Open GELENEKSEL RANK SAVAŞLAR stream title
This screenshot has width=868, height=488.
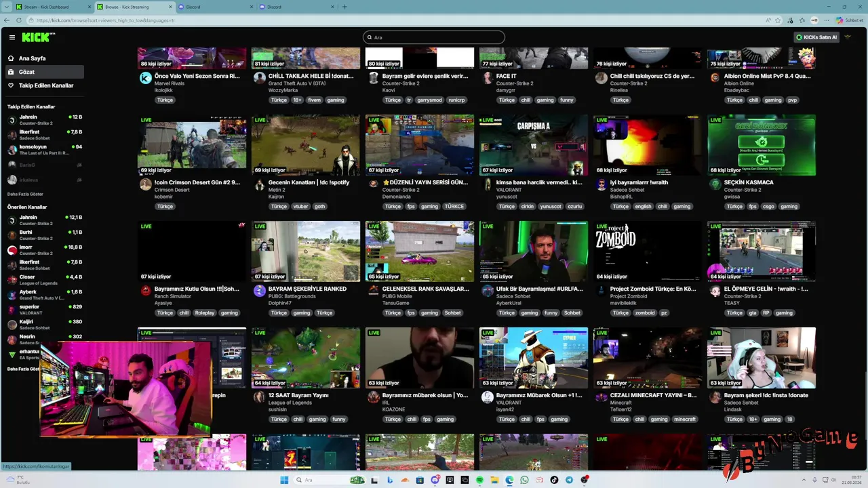[425, 289]
